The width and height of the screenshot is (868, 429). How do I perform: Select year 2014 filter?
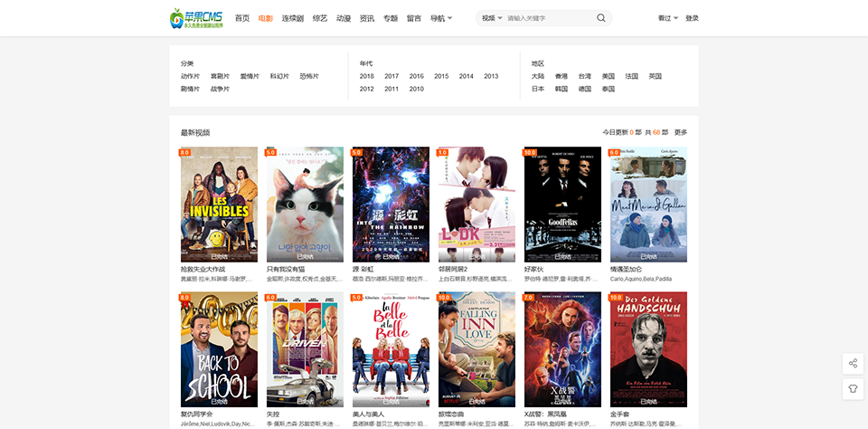[x=467, y=77]
